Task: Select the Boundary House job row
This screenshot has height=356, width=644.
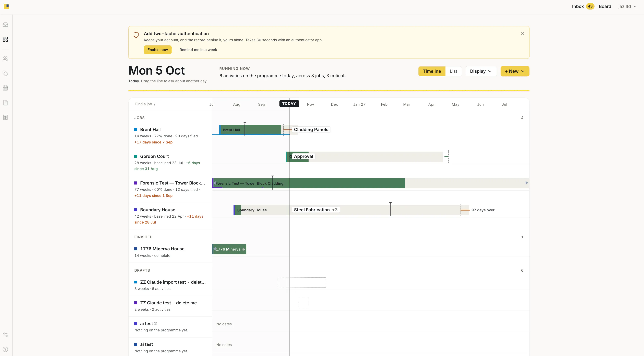Action: pos(170,216)
